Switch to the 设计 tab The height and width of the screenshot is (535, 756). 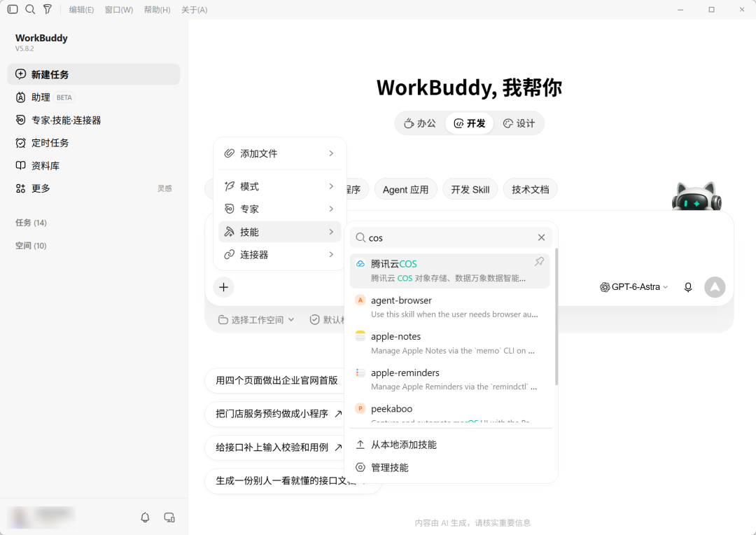click(x=519, y=123)
